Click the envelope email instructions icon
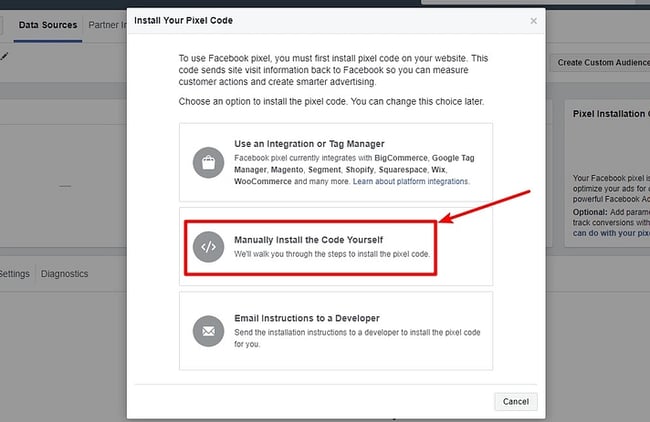The height and width of the screenshot is (422, 650). tap(209, 329)
